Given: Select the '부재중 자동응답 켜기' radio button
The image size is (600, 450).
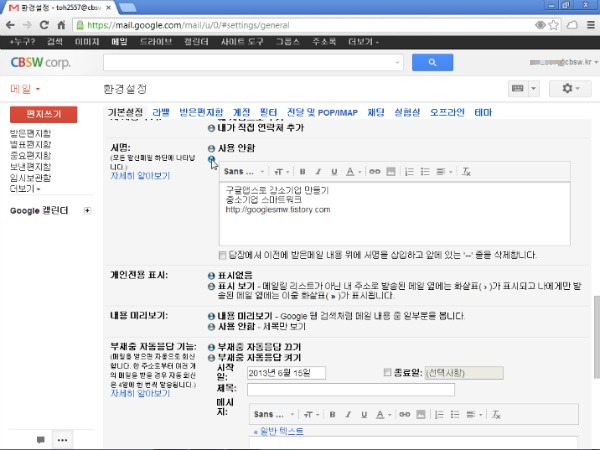Looking at the screenshot, I should [x=211, y=358].
